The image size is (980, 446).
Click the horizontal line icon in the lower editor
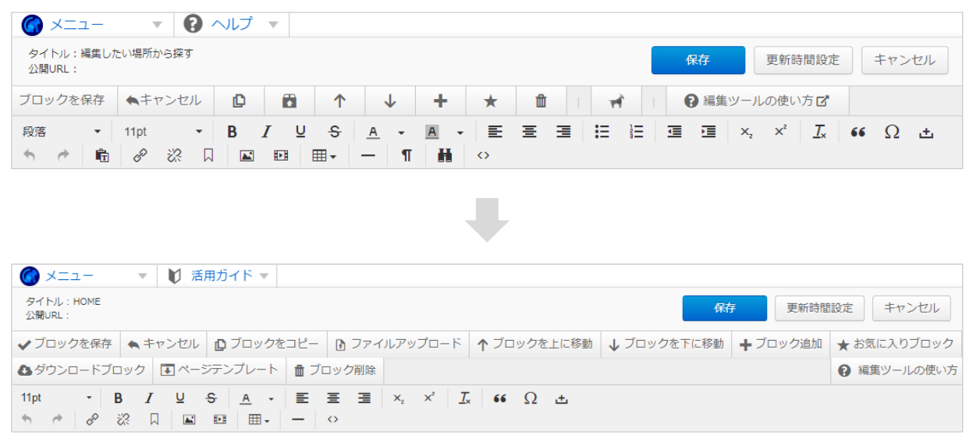pos(297,419)
